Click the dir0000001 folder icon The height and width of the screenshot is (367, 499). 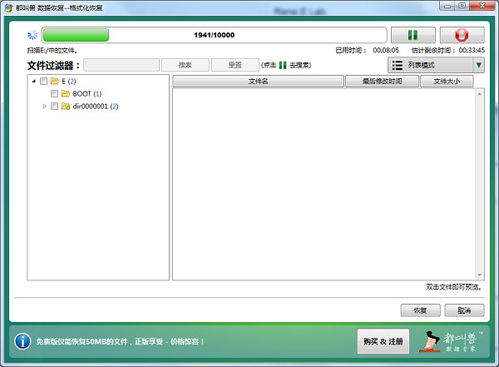(x=66, y=106)
